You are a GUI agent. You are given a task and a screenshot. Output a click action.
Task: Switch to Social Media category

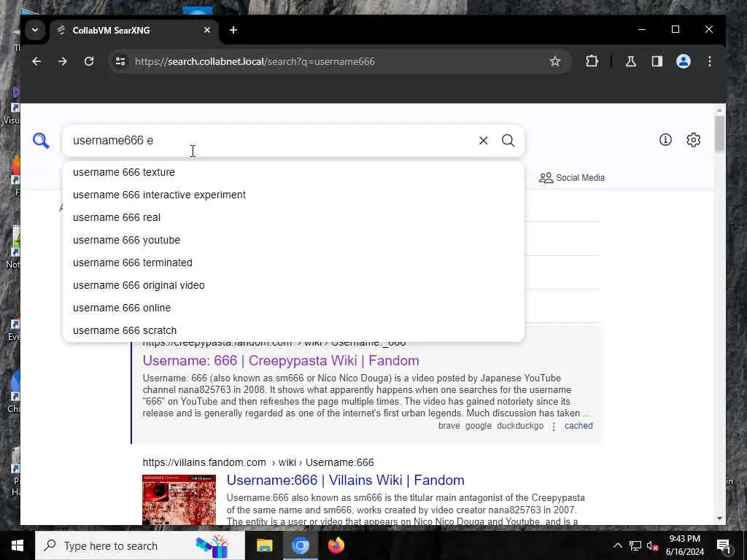[x=572, y=178]
